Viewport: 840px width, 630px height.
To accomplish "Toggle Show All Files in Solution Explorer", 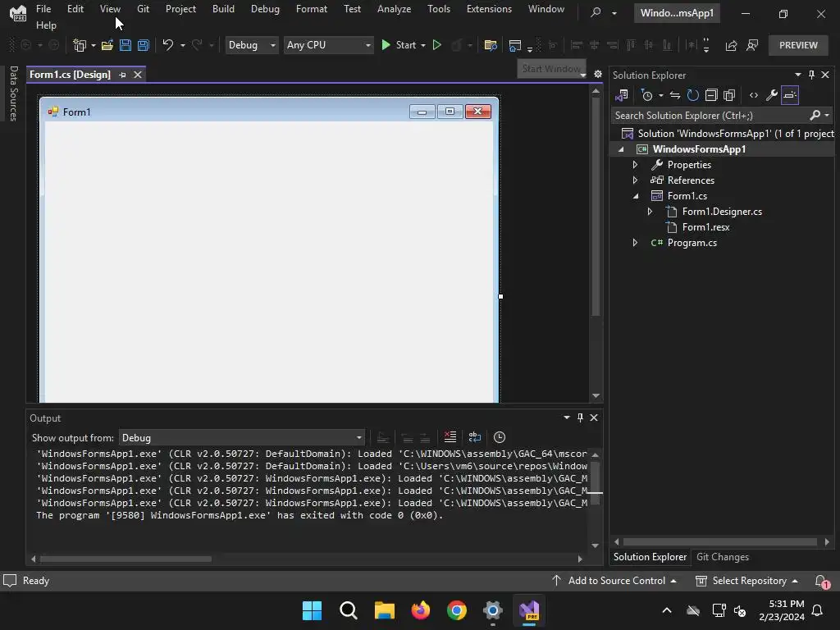I will point(729,95).
